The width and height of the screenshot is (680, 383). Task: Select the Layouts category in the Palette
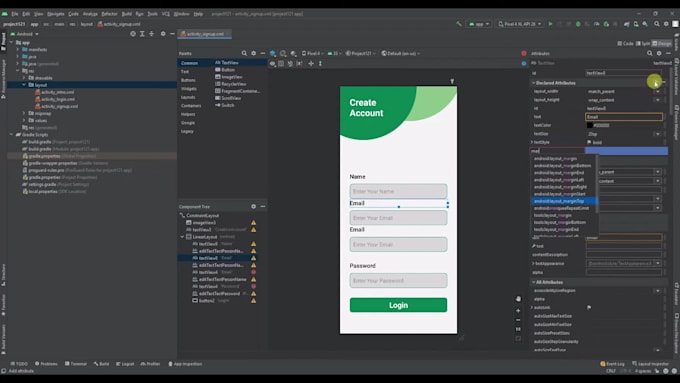click(188, 97)
